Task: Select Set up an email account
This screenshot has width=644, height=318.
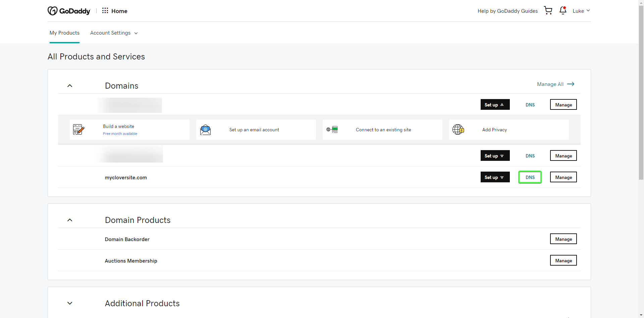Action: [256, 130]
